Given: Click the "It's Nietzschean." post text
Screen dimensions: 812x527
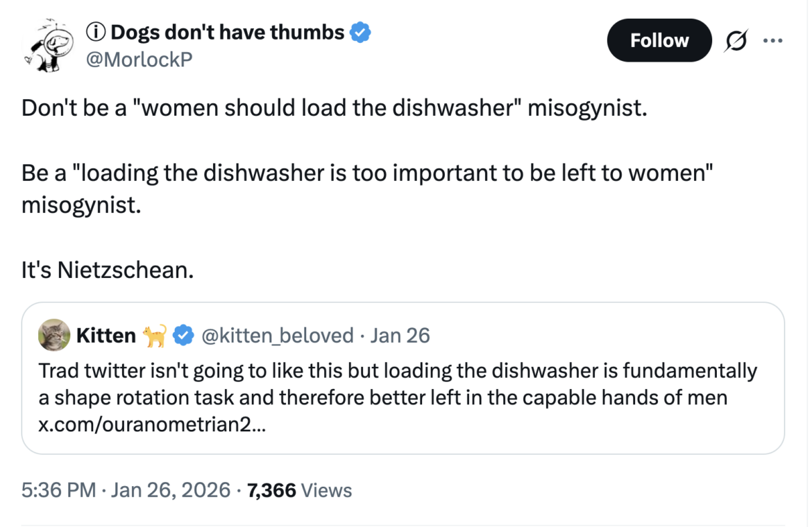Looking at the screenshot, I should click(107, 270).
